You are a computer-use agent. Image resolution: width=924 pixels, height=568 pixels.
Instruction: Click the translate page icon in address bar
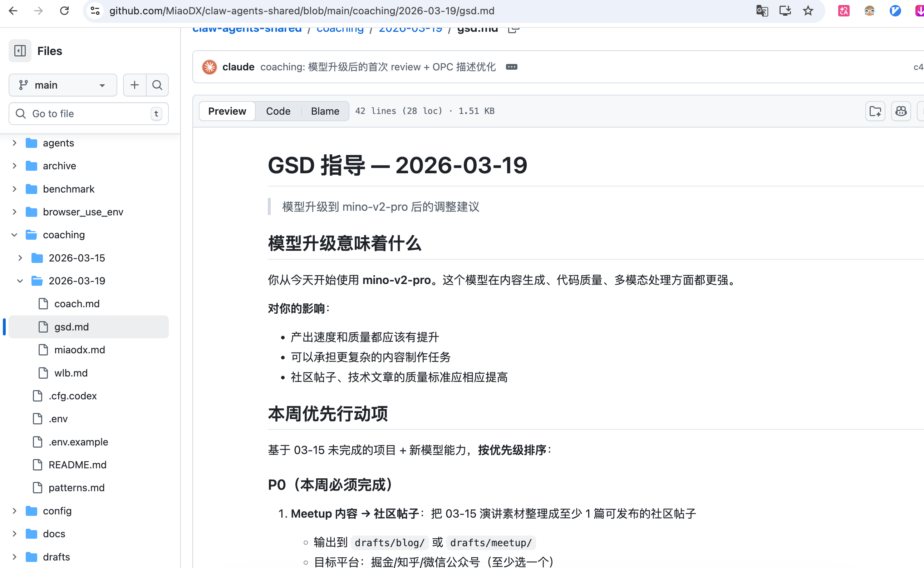(x=762, y=11)
